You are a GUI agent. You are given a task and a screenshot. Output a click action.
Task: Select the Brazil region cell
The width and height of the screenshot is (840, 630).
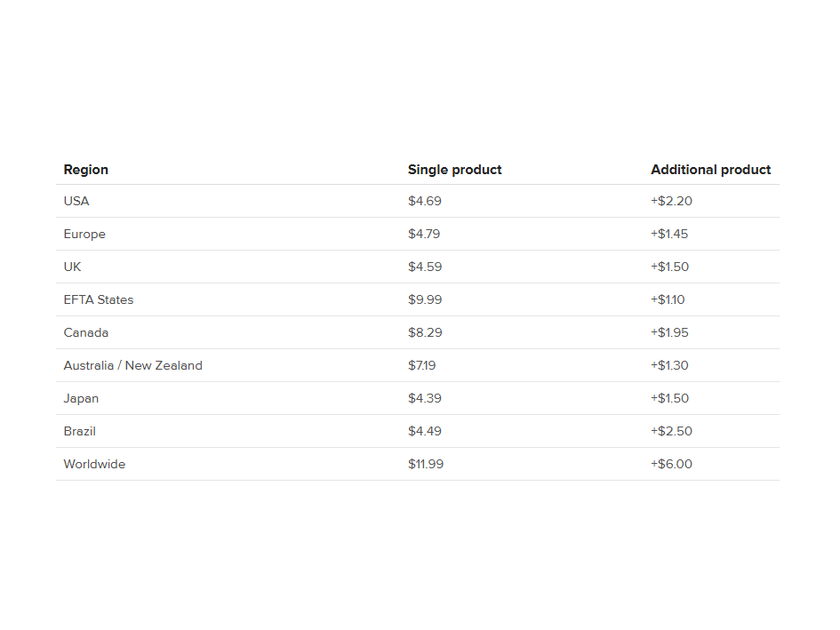click(80, 431)
